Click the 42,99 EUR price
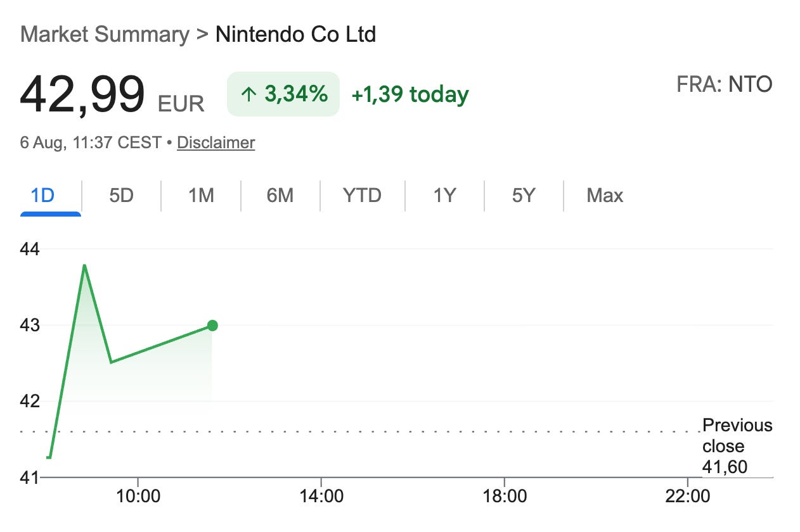800x532 pixels. [112, 95]
